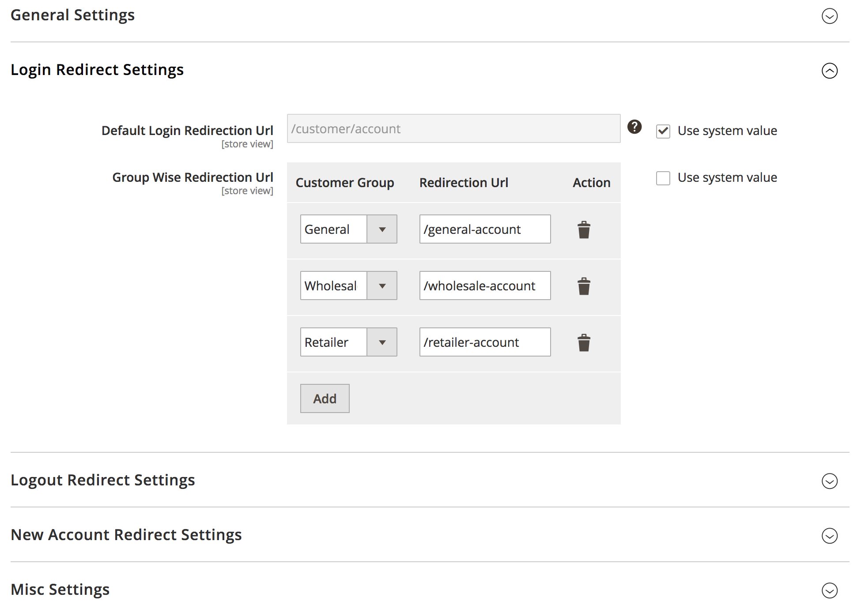Enable Use system value for Group Wise URL
The image size is (861, 616).
click(663, 177)
